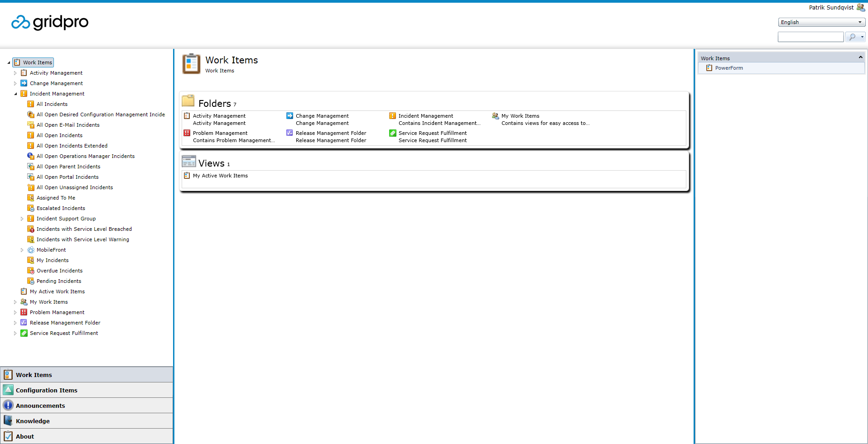Switch to the Work Items workspace
Screen dimensions: 868x444
point(87,375)
